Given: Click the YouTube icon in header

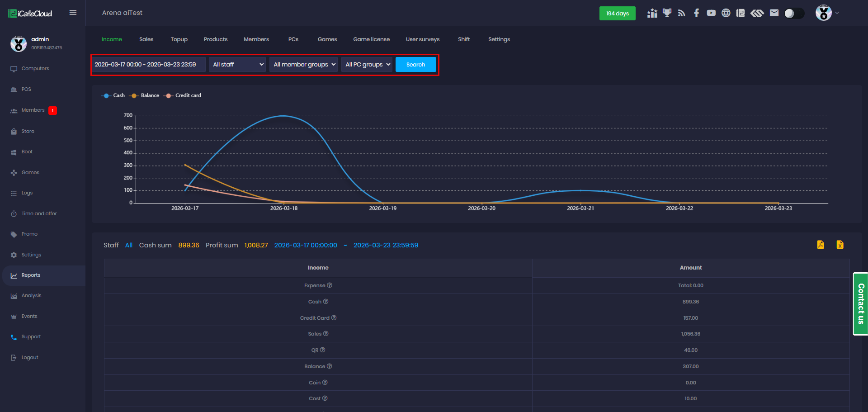Looking at the screenshot, I should (711, 13).
